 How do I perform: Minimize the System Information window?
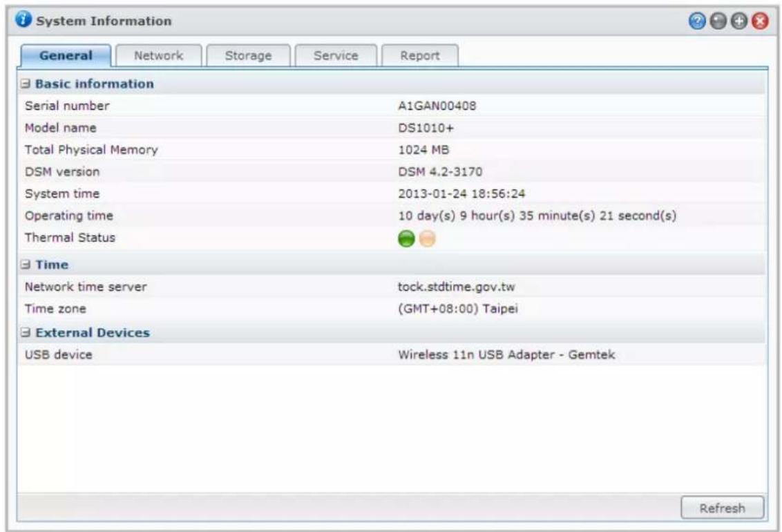click(718, 21)
